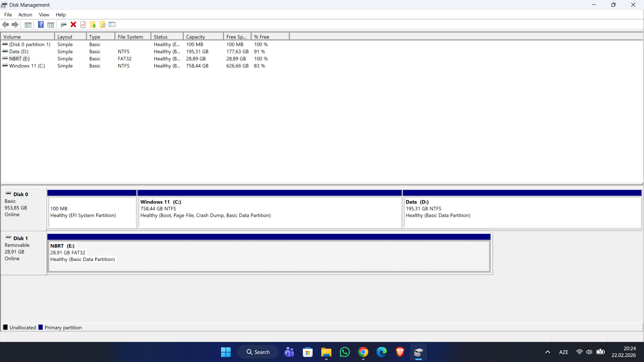Image resolution: width=644 pixels, height=362 pixels.
Task: Toggle the Show/Hide Console Tree toolbar icon
Action: (x=28, y=24)
